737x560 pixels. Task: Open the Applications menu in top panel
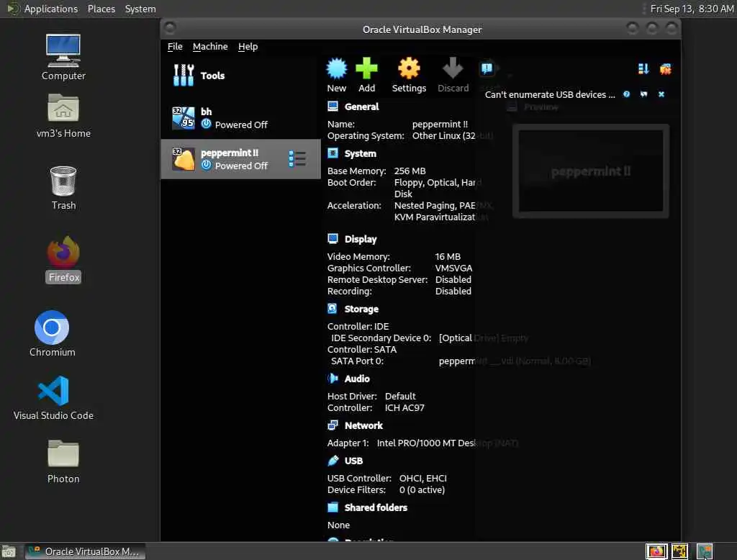(51, 9)
